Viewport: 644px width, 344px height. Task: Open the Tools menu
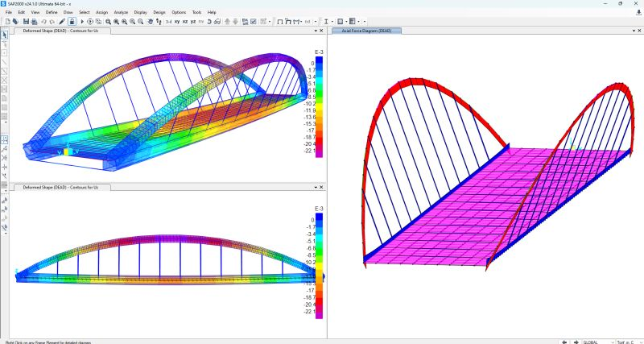coord(196,12)
